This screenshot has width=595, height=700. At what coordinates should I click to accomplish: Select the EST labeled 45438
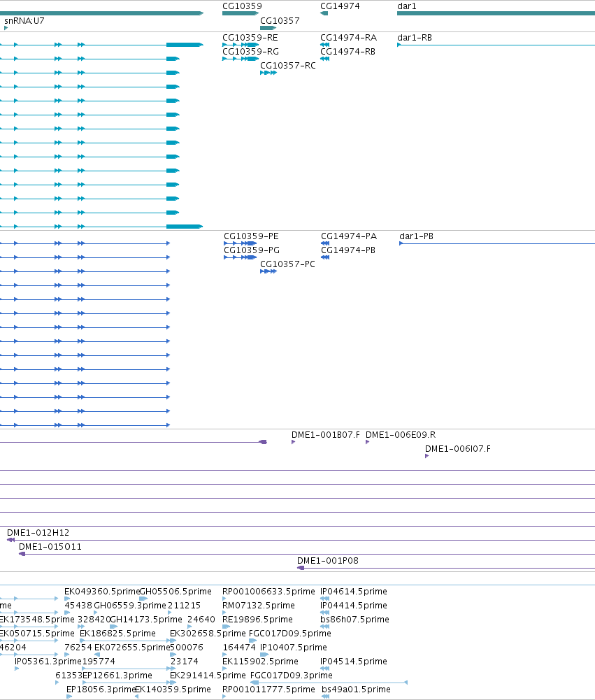click(78, 606)
